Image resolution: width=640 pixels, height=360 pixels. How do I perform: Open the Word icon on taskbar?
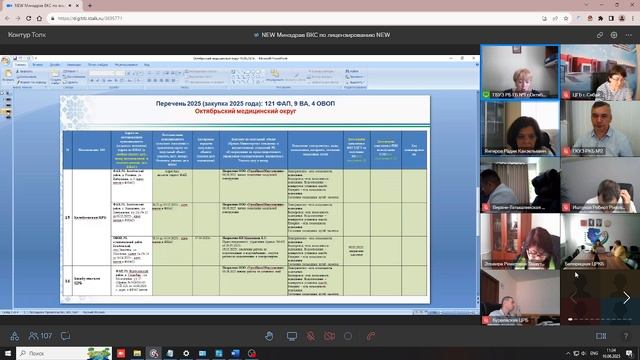point(236,353)
